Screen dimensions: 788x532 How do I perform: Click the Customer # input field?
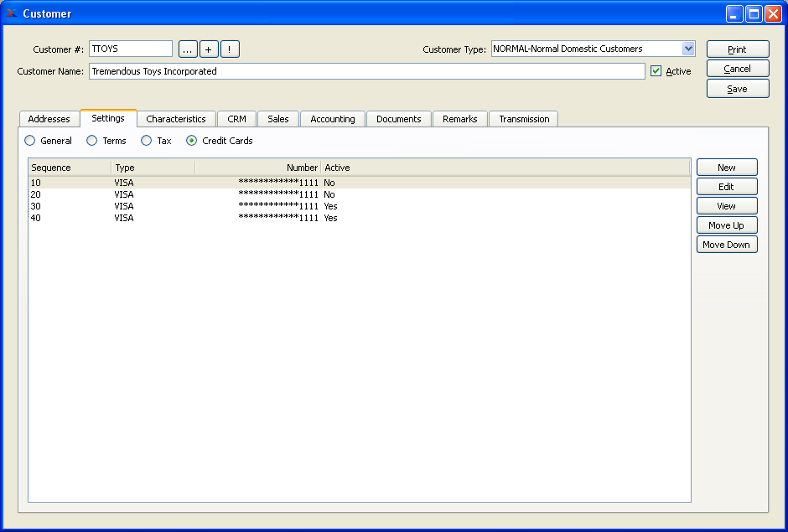131,49
